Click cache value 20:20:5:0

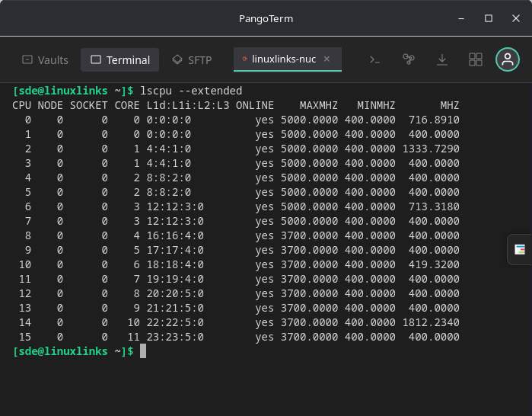pos(175,294)
